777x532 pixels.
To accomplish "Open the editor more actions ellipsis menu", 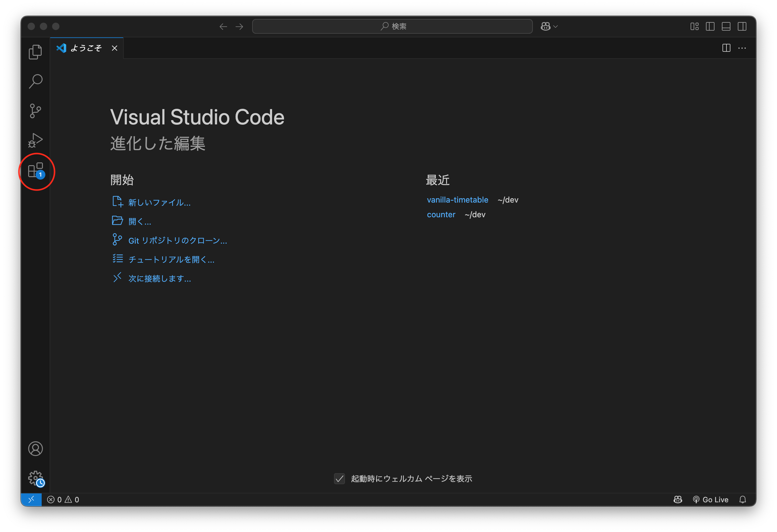I will click(742, 48).
